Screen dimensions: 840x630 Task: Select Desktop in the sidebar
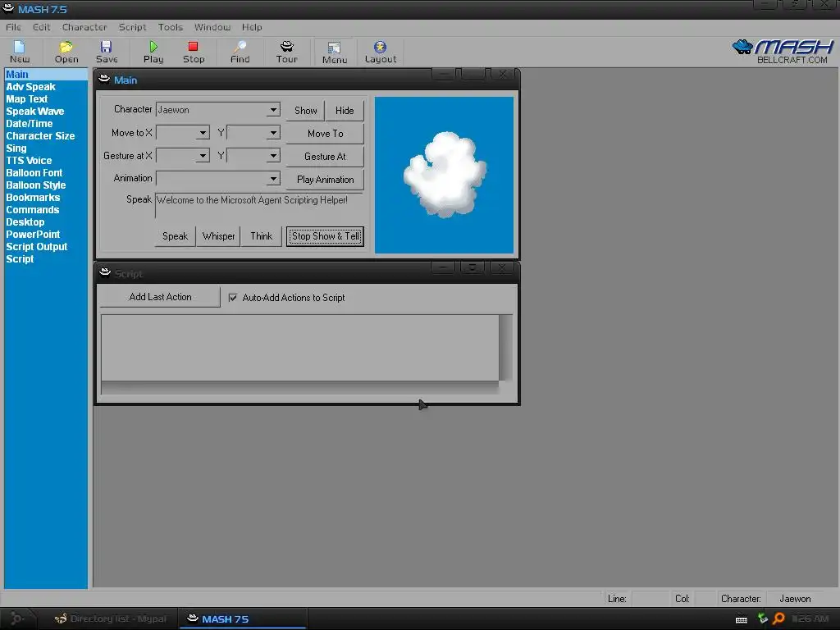[25, 222]
